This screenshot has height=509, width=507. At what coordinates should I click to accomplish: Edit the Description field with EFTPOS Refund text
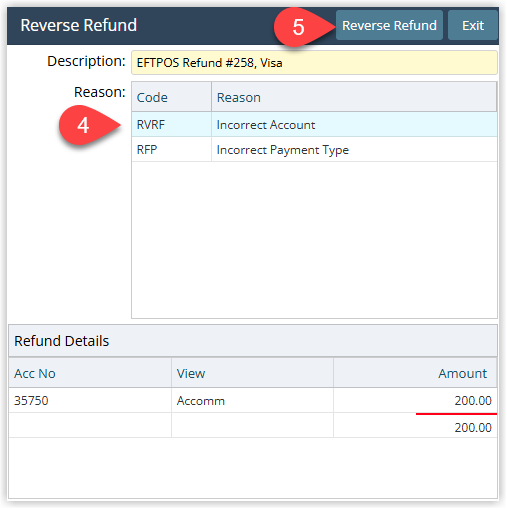(314, 63)
